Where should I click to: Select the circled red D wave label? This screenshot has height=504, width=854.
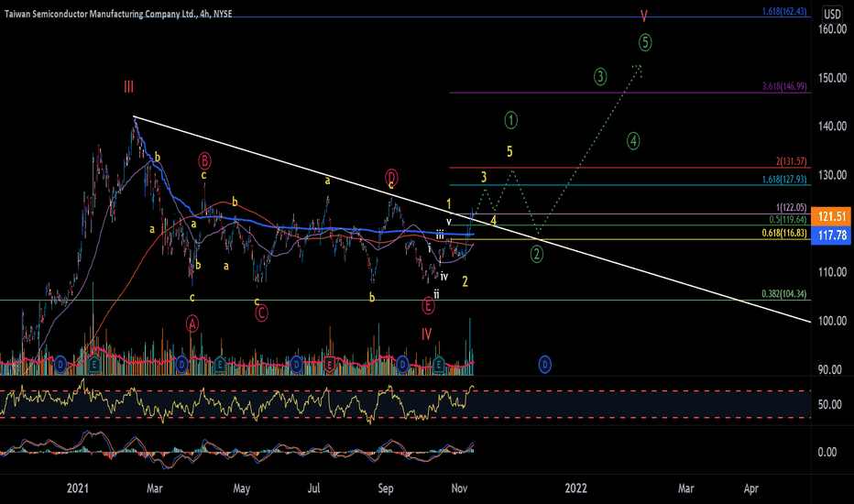[x=391, y=177]
